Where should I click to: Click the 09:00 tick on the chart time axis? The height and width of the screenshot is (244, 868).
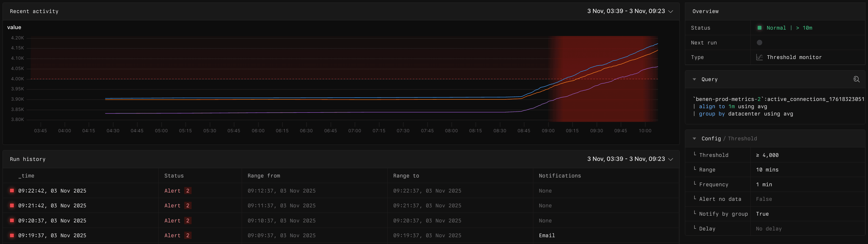coord(548,131)
